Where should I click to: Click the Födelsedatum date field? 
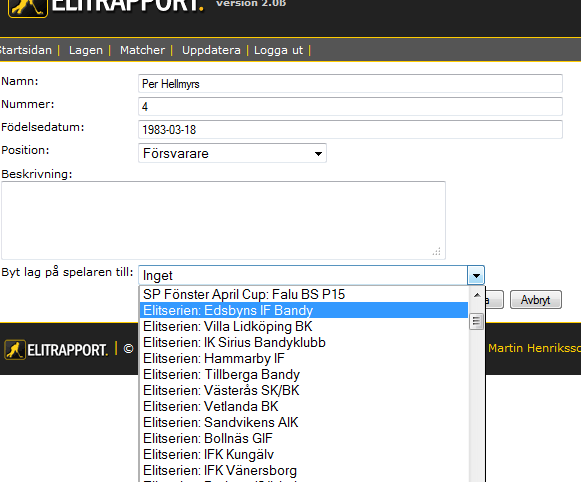(x=350, y=129)
